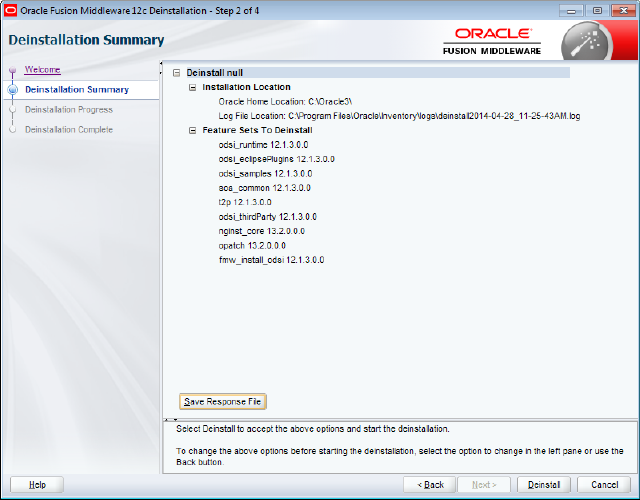Click the pane splitter arrows above message area
The height and width of the screenshot is (500, 640).
click(171, 420)
